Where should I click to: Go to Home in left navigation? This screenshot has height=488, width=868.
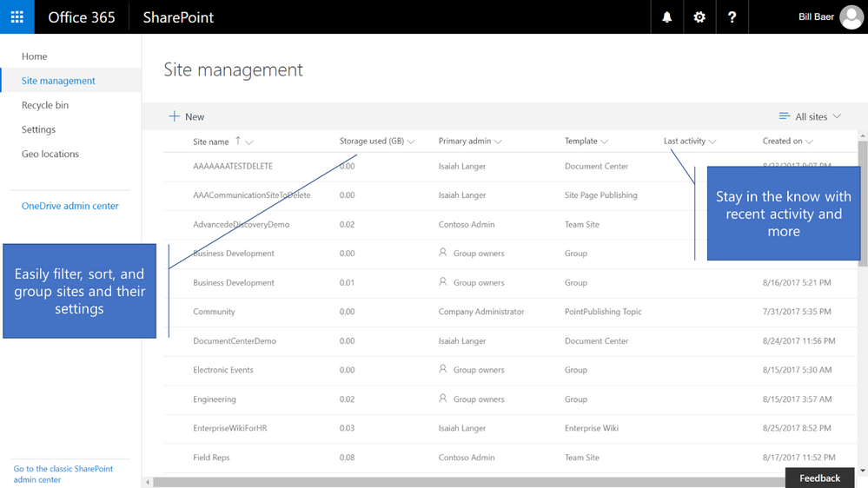point(35,56)
